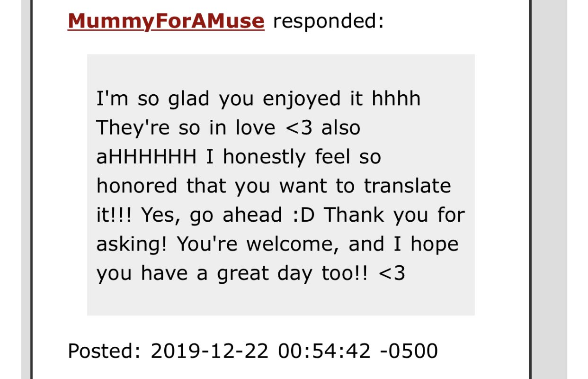Click the time 00:54:42 in timestamp
The height and width of the screenshot is (379, 588).
tap(324, 351)
